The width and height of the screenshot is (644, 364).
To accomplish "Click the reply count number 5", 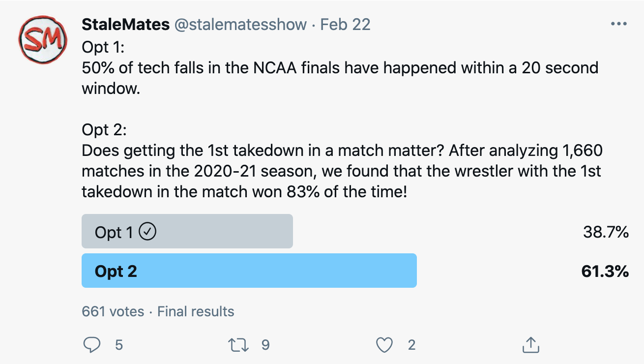I will [118, 345].
